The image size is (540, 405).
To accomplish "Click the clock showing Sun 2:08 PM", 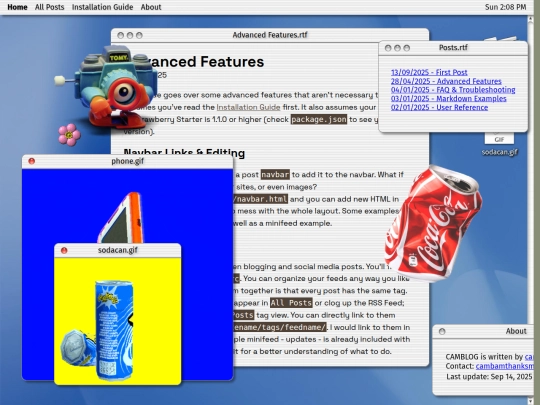I will pos(505,7).
